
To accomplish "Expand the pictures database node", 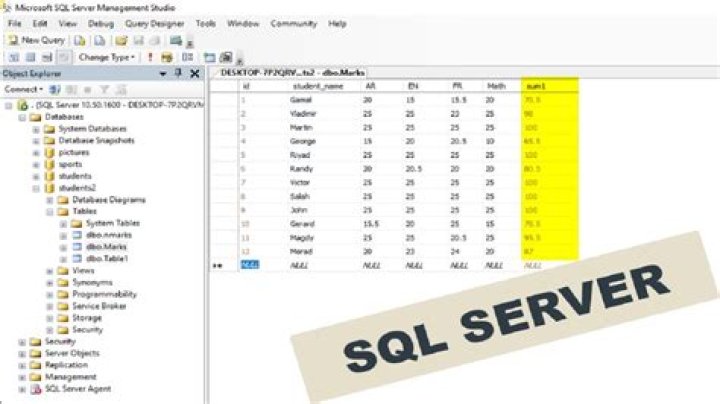I will 36,152.
